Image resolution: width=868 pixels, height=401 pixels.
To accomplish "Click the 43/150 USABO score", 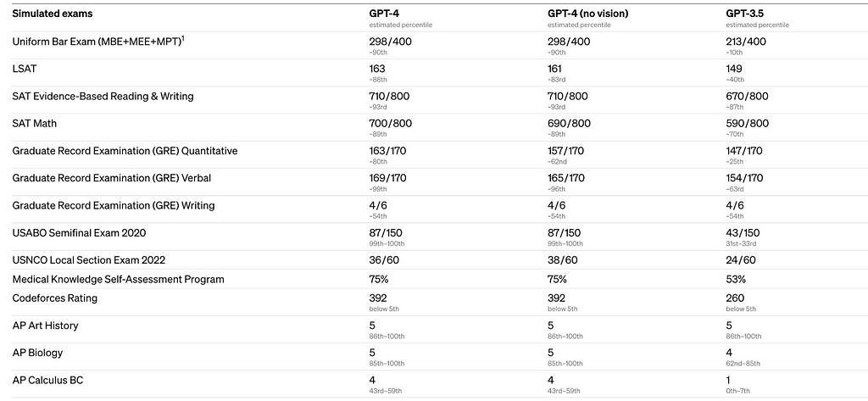I will (x=743, y=233).
